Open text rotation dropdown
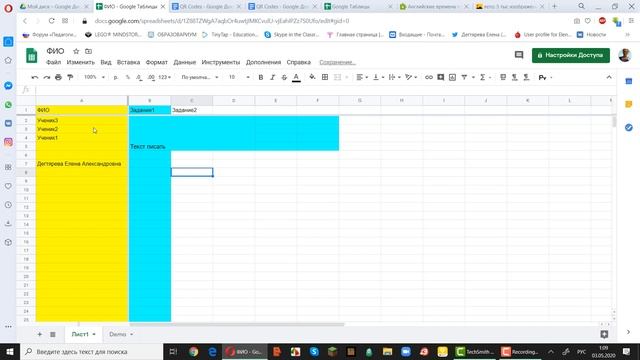Image resolution: width=640 pixels, height=360 pixels. point(411,77)
